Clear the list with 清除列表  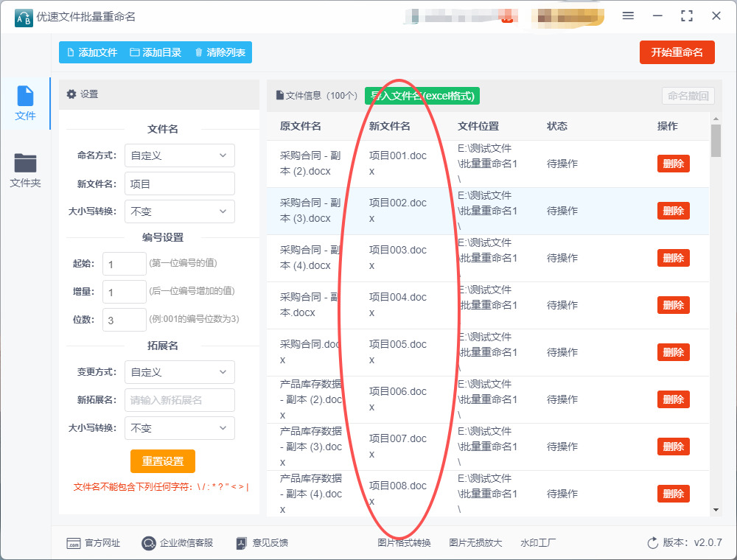coord(220,52)
